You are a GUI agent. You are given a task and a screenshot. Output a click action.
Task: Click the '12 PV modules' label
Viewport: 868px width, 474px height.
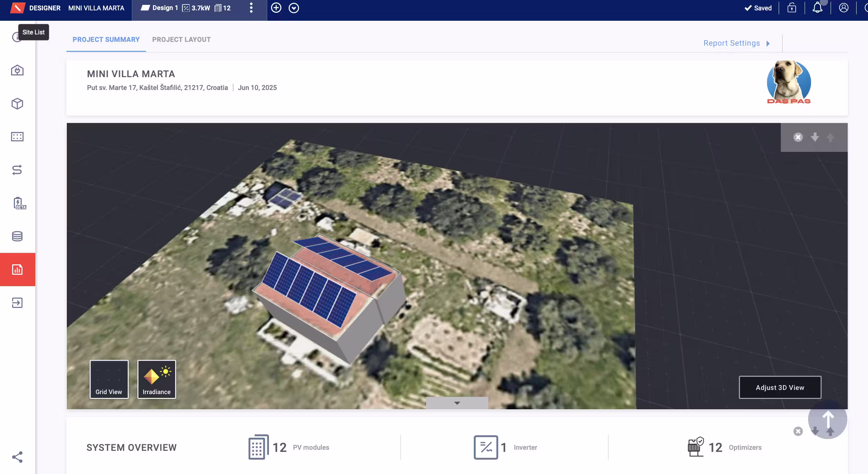point(301,447)
